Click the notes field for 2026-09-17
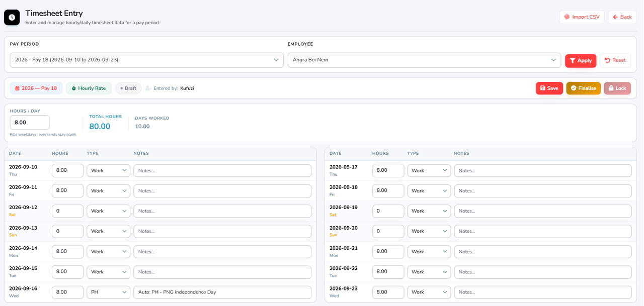Image resolution: width=644 pixels, height=306 pixels. click(543, 170)
